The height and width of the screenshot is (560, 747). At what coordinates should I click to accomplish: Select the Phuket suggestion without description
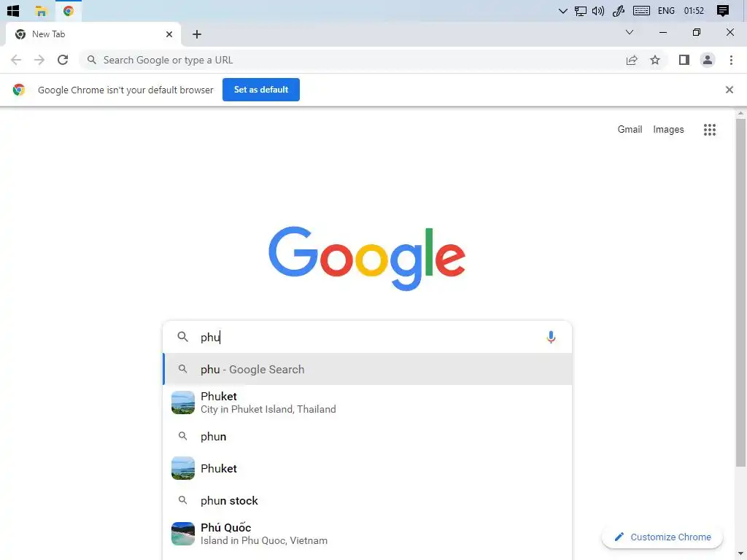tap(368, 469)
